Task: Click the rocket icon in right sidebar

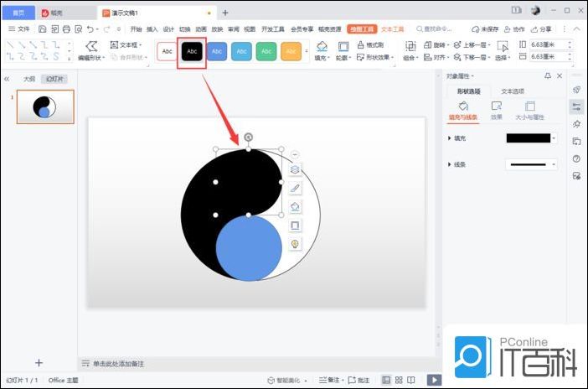Action: pos(576,90)
